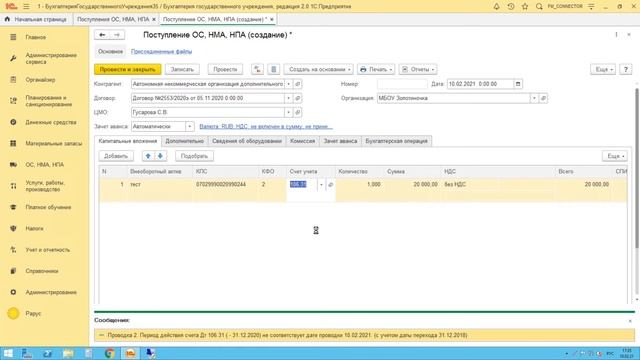Expand Создать на основании dropdown
This screenshot has width=640, height=360.
pyautogui.click(x=319, y=69)
